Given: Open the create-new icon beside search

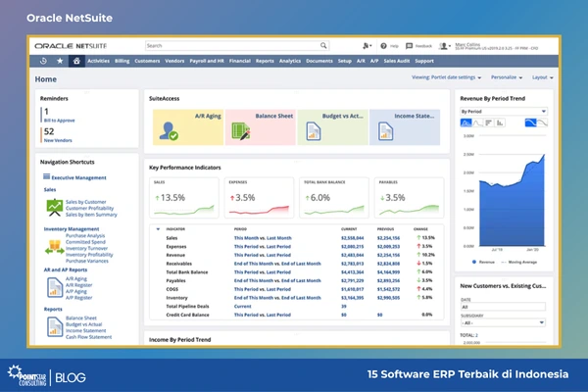Looking at the screenshot, I should point(367,46).
